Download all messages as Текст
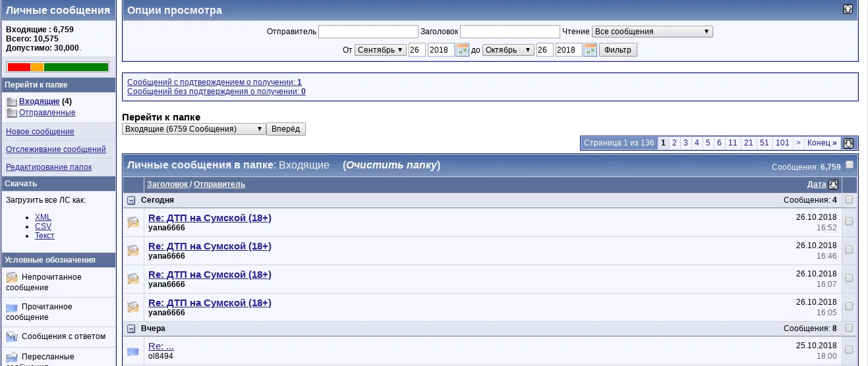The height and width of the screenshot is (366, 868). pyautogui.click(x=45, y=236)
